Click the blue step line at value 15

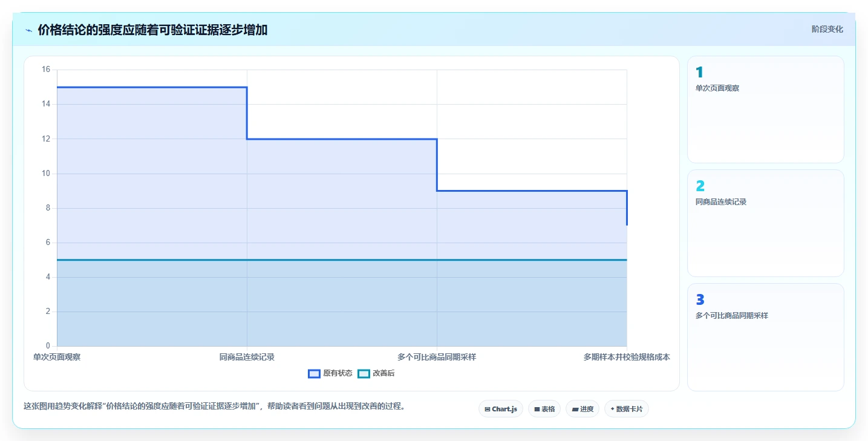pos(152,87)
